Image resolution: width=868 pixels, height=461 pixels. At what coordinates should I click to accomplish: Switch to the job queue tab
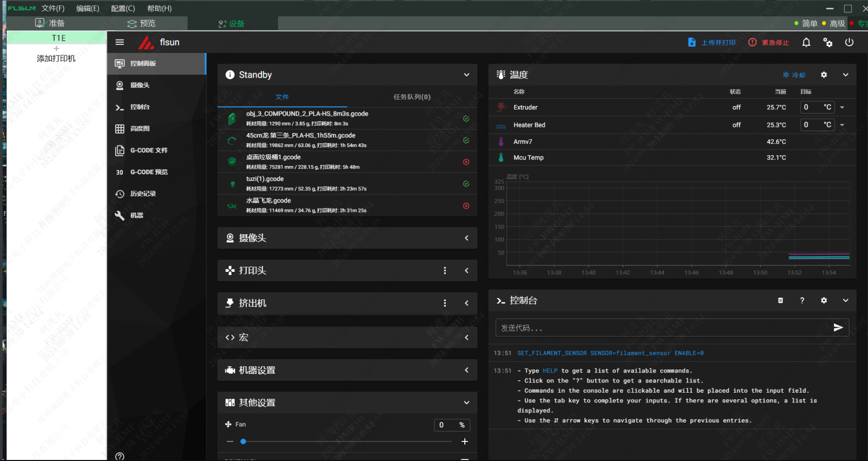pos(412,97)
